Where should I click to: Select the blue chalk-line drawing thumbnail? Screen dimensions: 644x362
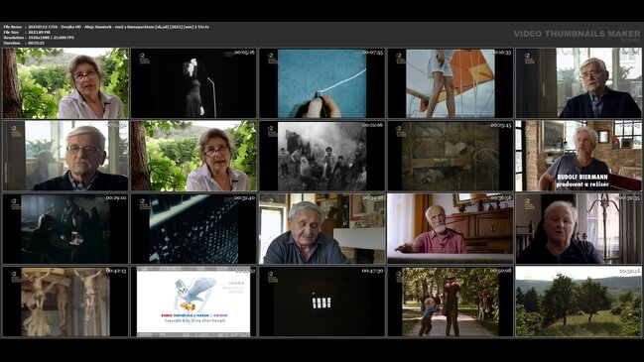(322, 83)
